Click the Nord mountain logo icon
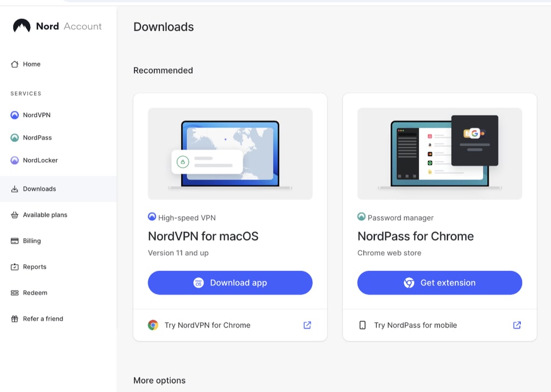This screenshot has height=392, width=551. (22, 26)
